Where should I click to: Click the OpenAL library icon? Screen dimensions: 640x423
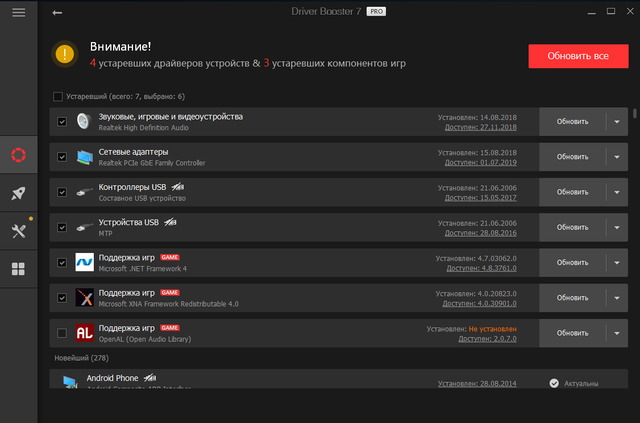point(84,333)
